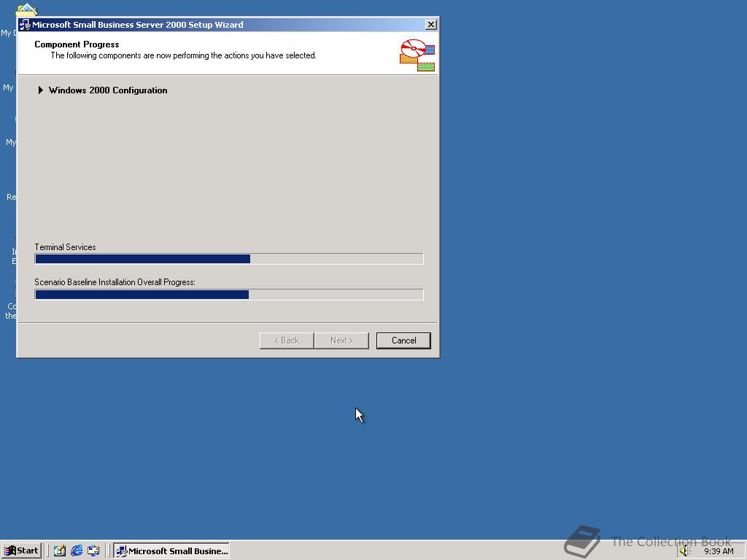Click the Setup Wizard title bar icon

[x=25, y=25]
